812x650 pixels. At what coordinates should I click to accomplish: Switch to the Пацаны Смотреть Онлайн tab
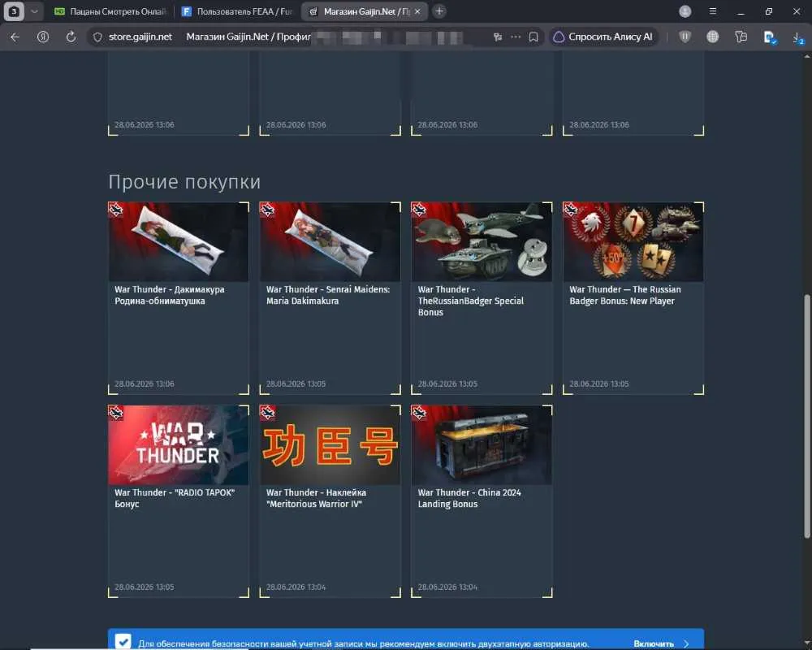pyautogui.click(x=110, y=11)
